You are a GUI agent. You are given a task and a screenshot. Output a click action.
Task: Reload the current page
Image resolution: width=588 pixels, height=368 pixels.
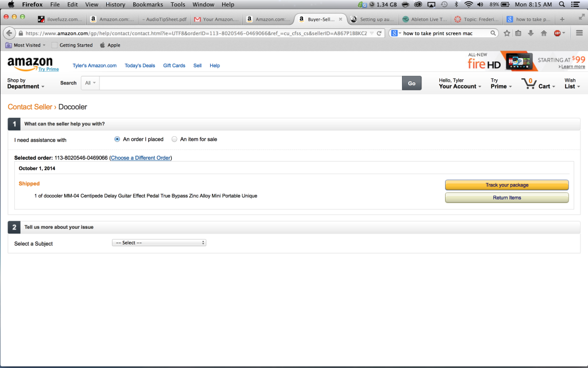coord(379,33)
